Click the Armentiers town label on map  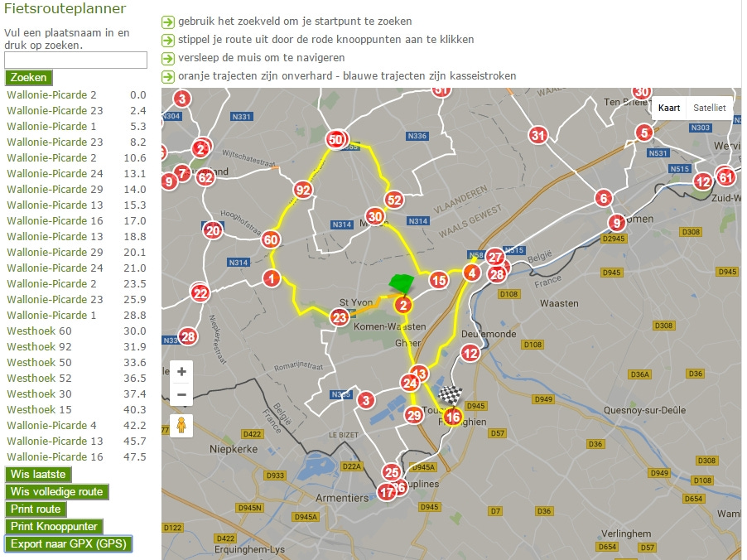tap(342, 498)
